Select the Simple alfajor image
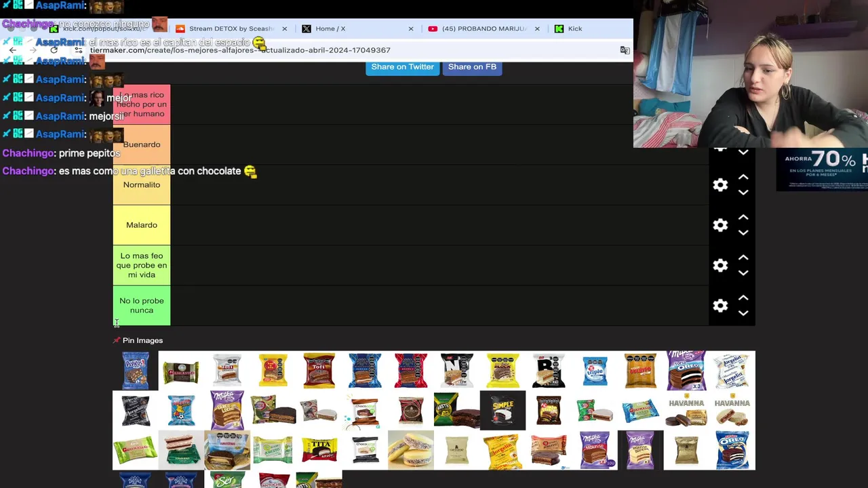This screenshot has height=488, width=868. click(503, 411)
